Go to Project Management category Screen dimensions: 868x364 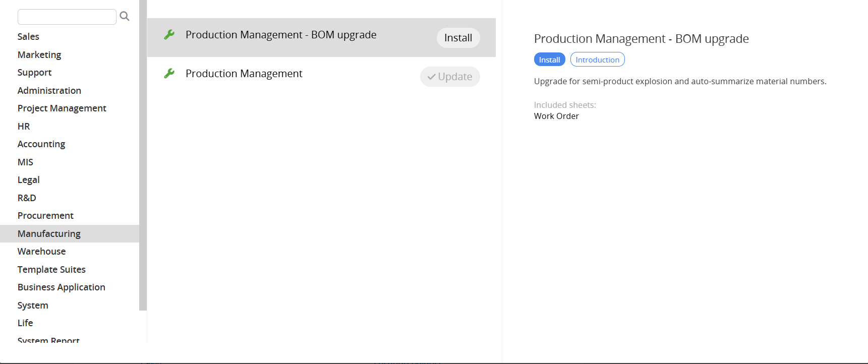point(62,108)
